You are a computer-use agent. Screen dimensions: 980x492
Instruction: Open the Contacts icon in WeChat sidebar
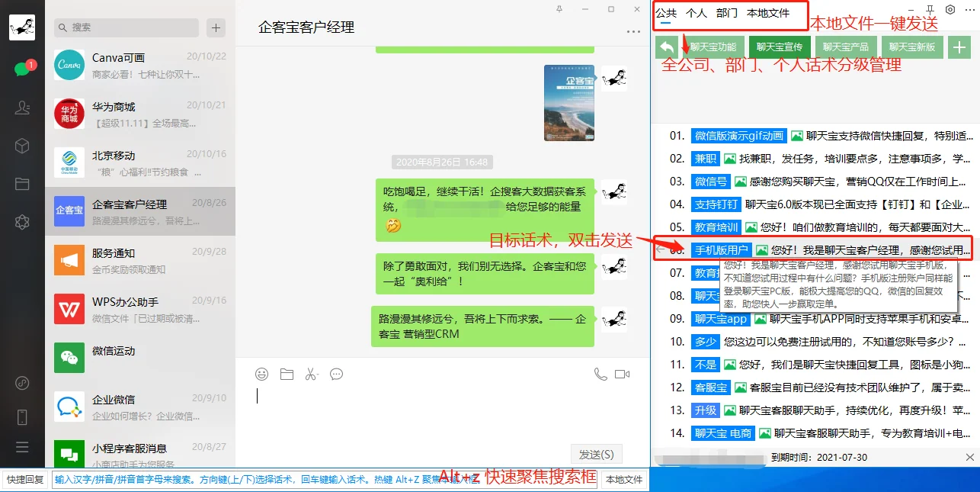[x=22, y=108]
